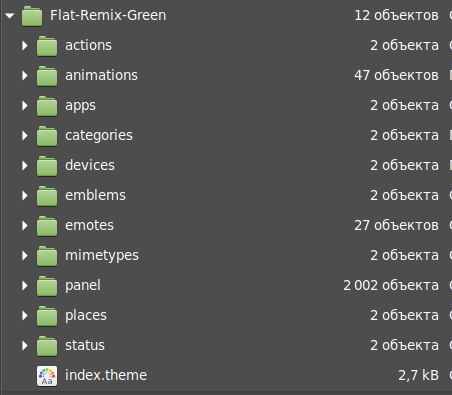Click the '2 объекта' value in apps row
The width and height of the screenshot is (452, 395).
click(x=404, y=105)
